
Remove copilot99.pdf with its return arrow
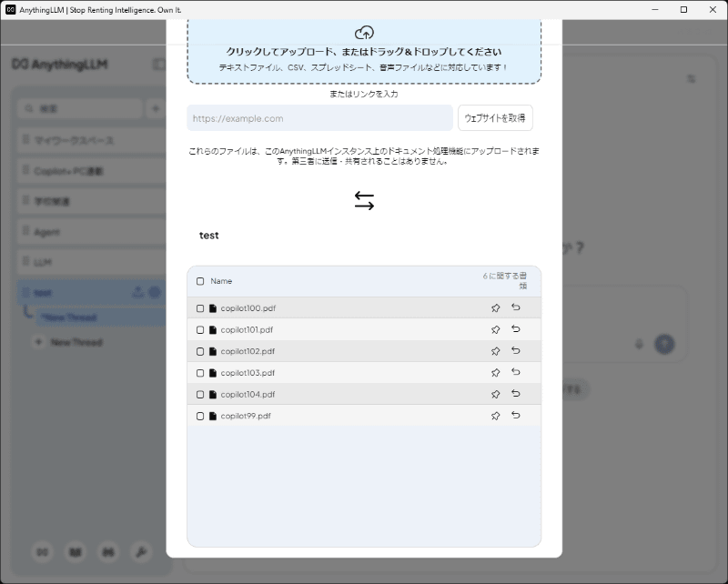pyautogui.click(x=516, y=415)
